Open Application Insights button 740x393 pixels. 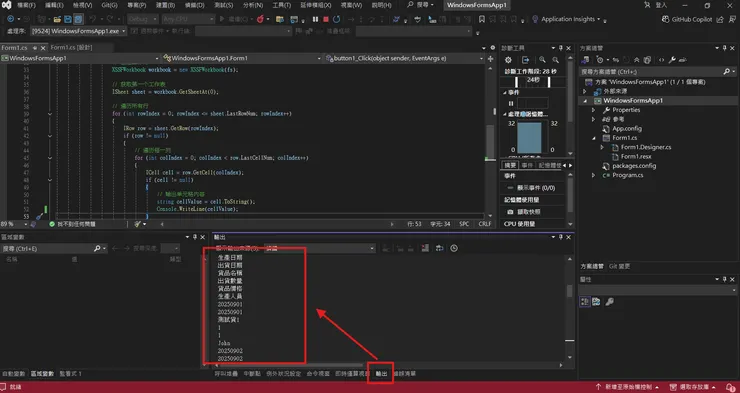pyautogui.click(x=566, y=19)
